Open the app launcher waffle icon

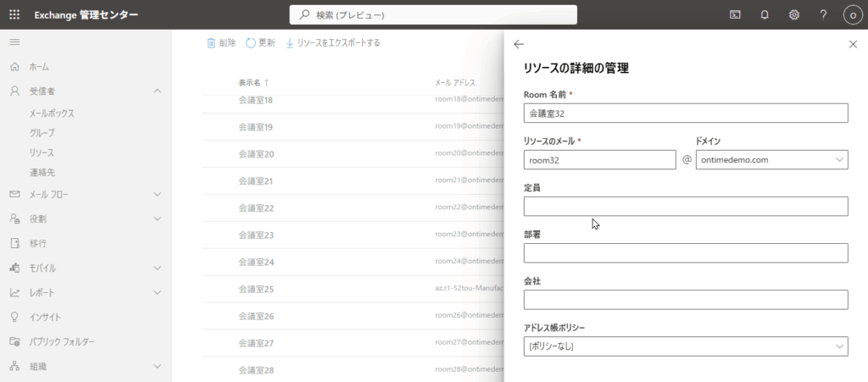tap(14, 14)
